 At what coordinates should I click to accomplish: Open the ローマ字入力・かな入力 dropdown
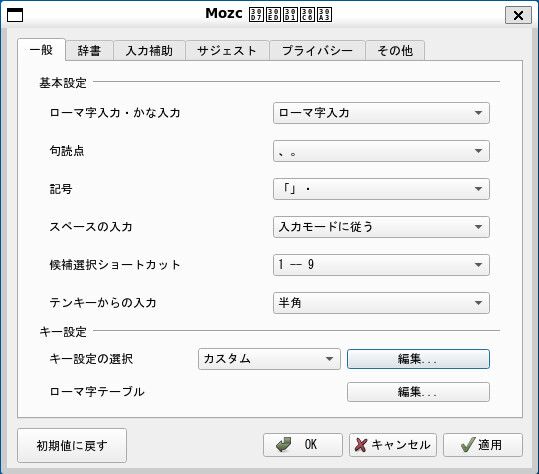click(x=381, y=113)
